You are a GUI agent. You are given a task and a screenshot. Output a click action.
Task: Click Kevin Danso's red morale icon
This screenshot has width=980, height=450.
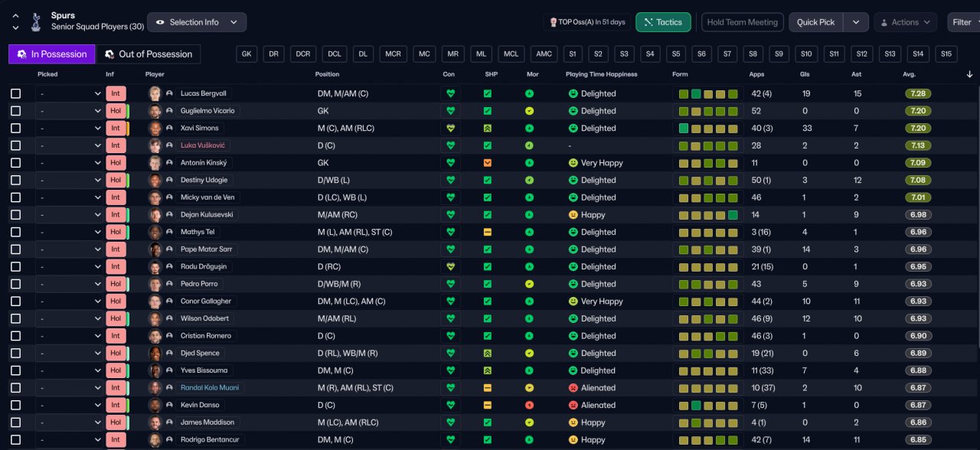(x=529, y=405)
